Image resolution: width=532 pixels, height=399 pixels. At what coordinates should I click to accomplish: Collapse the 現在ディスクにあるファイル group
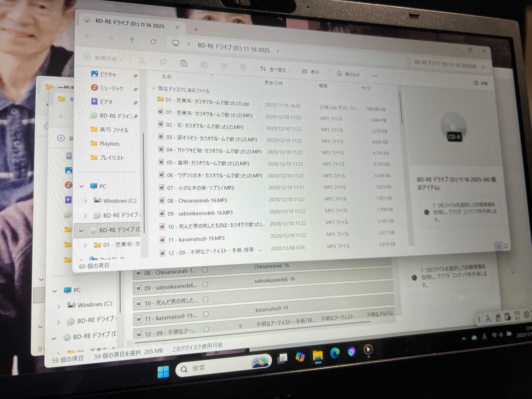tap(154, 88)
